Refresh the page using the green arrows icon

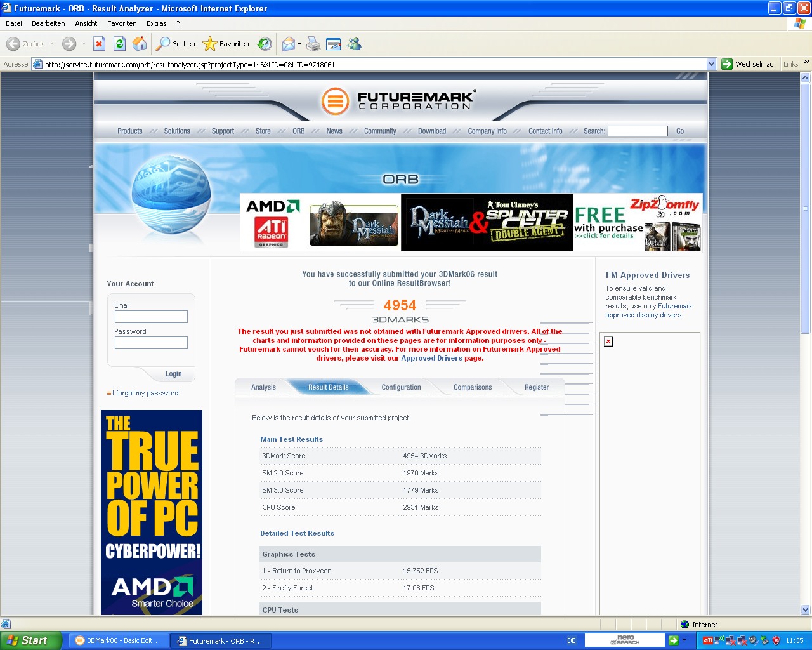coord(119,44)
